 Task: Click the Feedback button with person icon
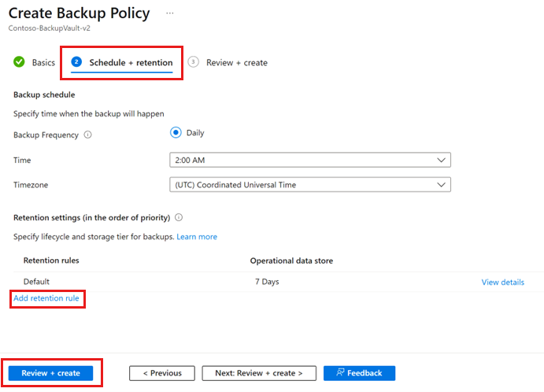coord(359,373)
